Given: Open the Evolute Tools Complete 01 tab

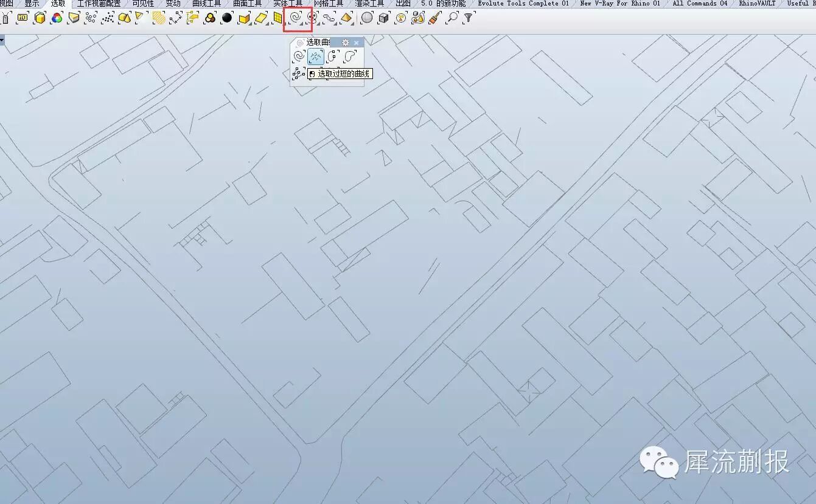Looking at the screenshot, I should click(523, 4).
